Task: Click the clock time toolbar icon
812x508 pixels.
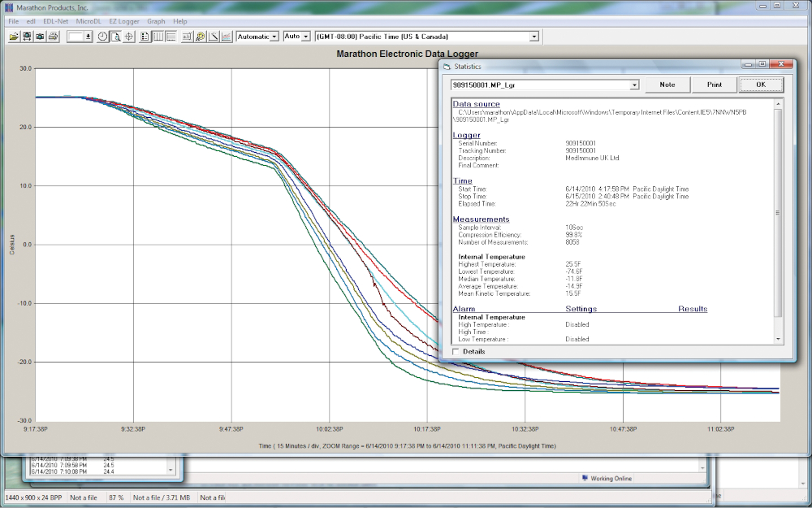Action: [x=102, y=37]
